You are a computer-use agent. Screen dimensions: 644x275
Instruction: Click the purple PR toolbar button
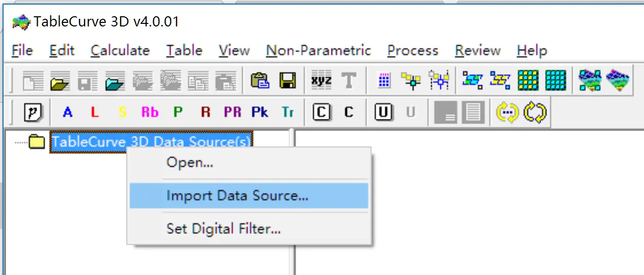233,112
